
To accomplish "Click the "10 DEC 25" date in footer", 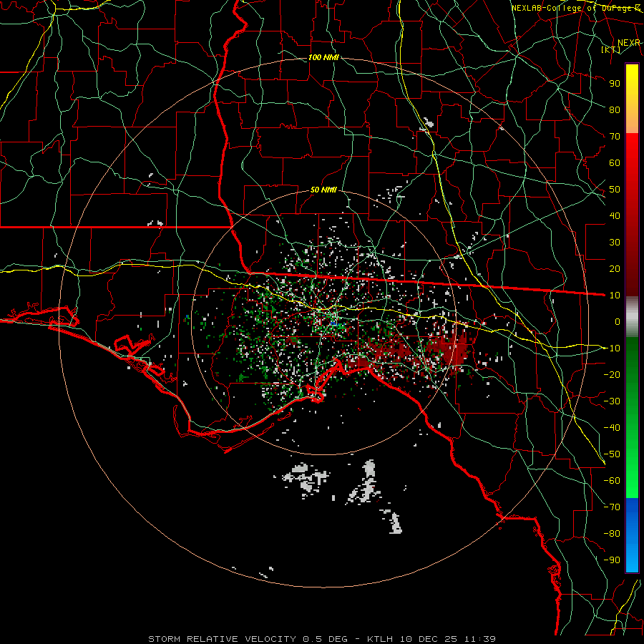I will 429,639.
